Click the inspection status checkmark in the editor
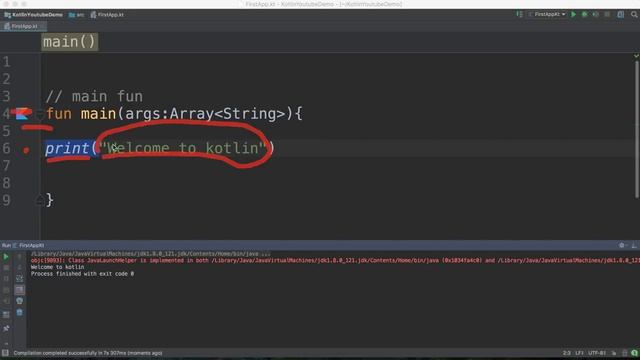The height and width of the screenshot is (360, 640). 636,56
